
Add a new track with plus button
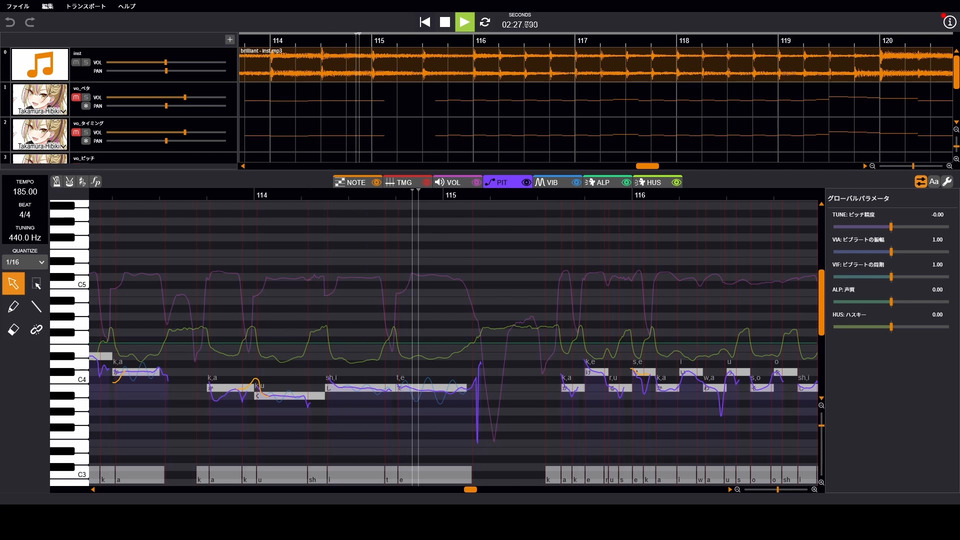click(230, 39)
